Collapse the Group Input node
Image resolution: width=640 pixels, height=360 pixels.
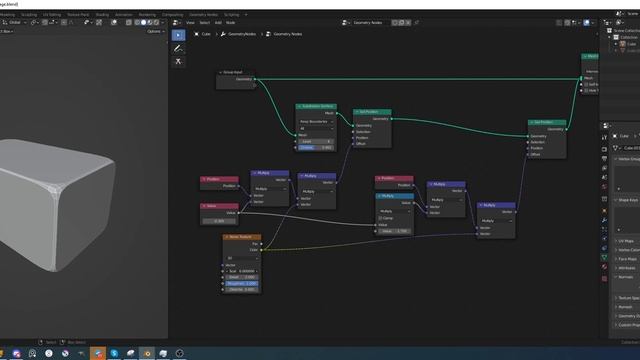(220, 72)
